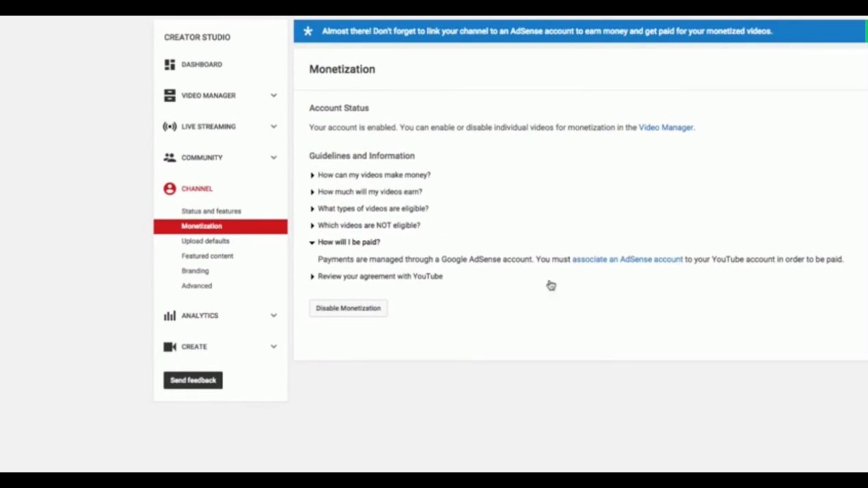Click the Account Status heading
This screenshot has width=868, height=488.
click(339, 108)
